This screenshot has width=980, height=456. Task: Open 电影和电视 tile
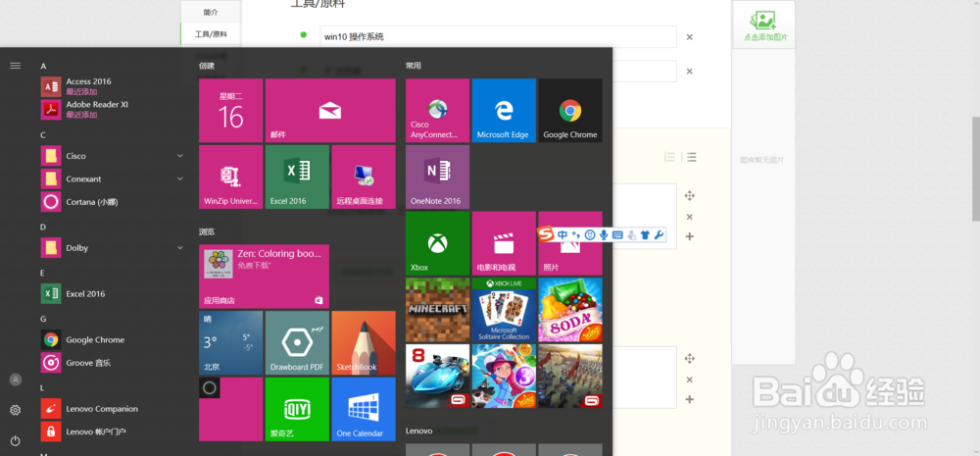(504, 243)
